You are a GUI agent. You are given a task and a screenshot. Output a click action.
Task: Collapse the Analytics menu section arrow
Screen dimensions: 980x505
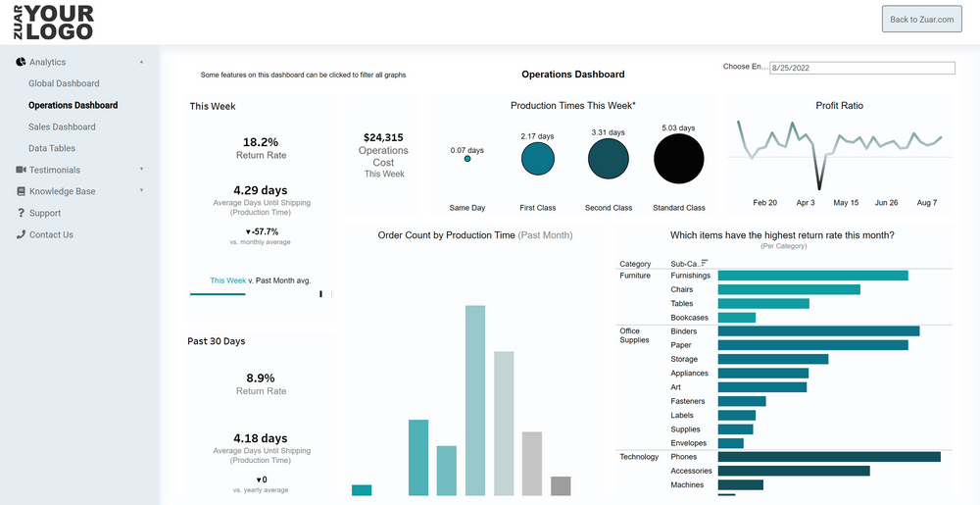[141, 62]
